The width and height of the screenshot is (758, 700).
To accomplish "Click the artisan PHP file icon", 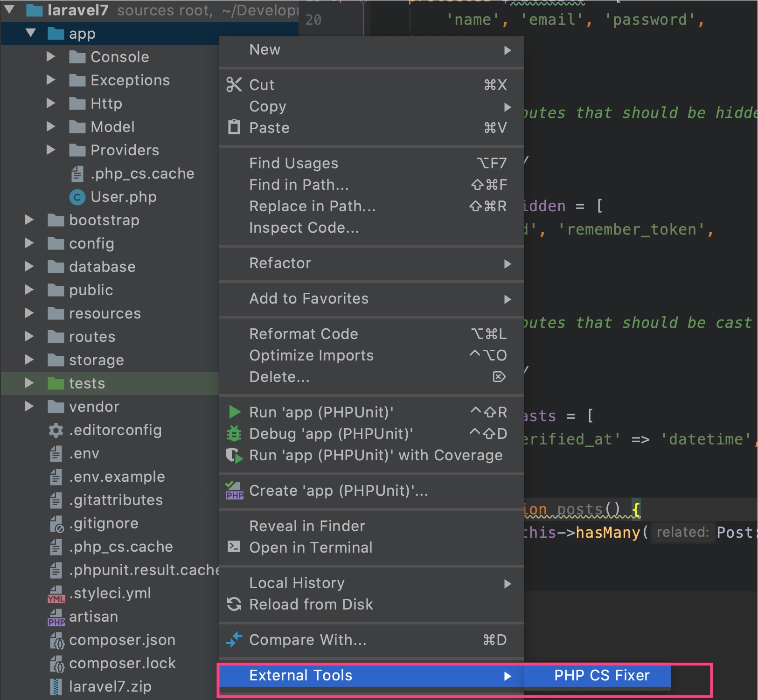I will point(56,617).
